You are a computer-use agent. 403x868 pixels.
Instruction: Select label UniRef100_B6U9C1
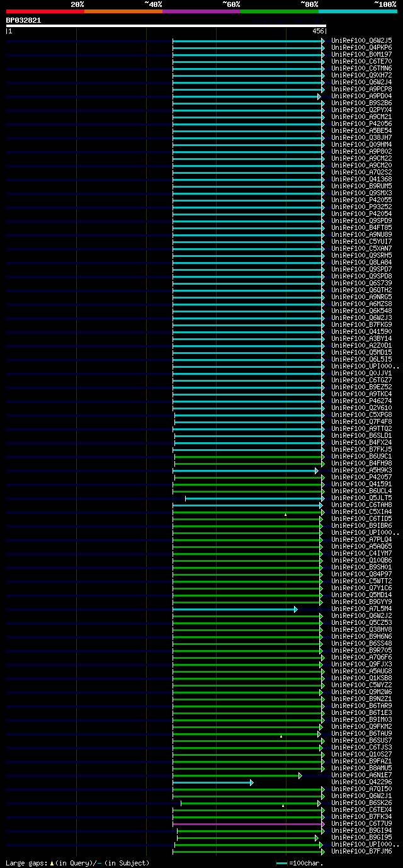(x=361, y=456)
